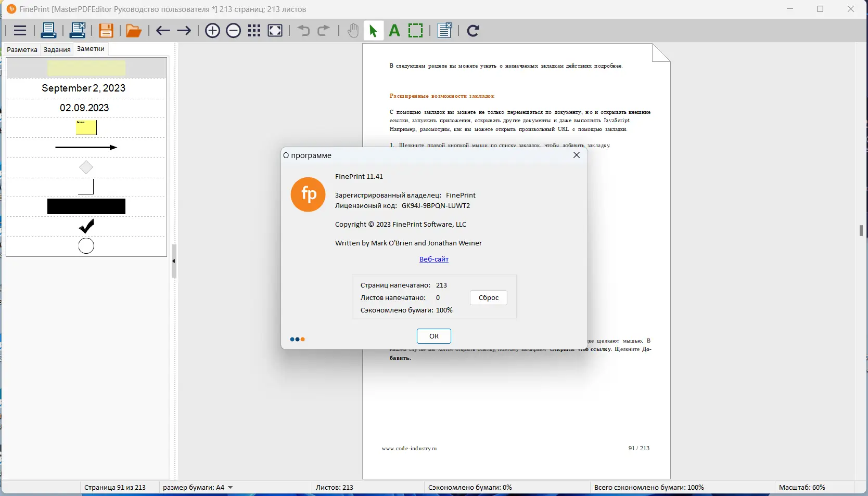Viewport: 868px width, 496px height.
Task: Choose the gray diamond shape note
Action: pyautogui.click(x=86, y=167)
